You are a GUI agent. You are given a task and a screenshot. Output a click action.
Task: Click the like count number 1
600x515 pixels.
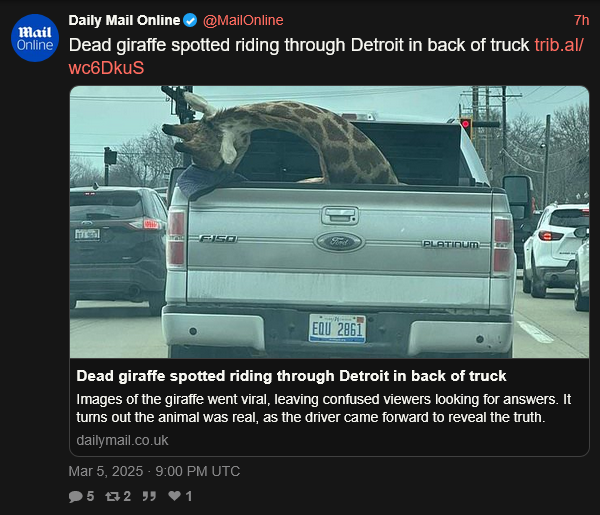coord(188,496)
